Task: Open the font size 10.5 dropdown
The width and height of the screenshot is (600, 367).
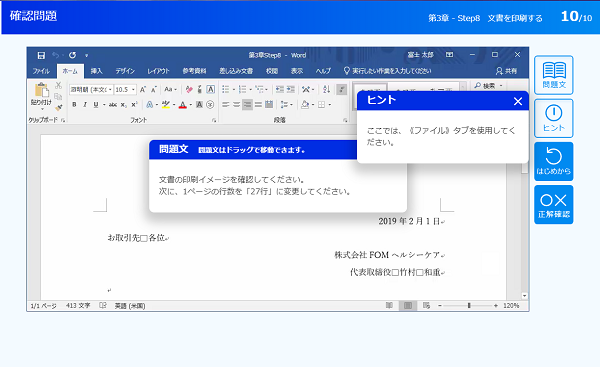Action: [x=133, y=90]
